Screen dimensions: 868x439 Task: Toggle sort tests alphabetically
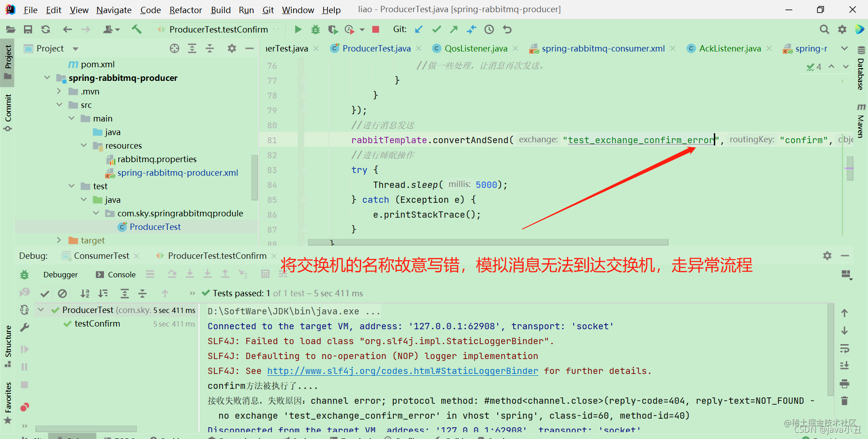click(x=85, y=294)
